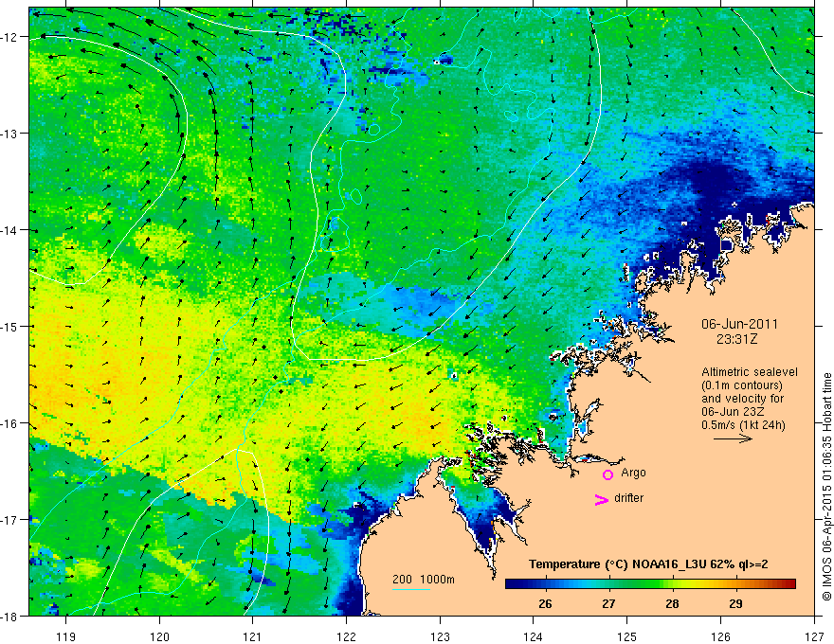The height and width of the screenshot is (644, 834).
Task: Click the IMOS copyright text on right edge
Action: point(826,488)
